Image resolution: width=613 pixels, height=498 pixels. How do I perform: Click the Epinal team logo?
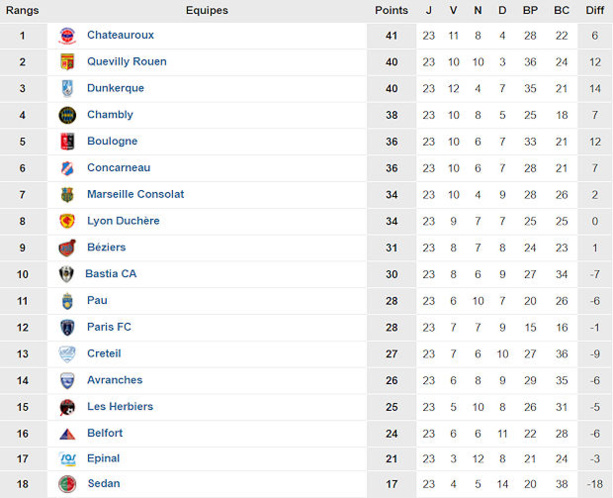click(x=67, y=459)
